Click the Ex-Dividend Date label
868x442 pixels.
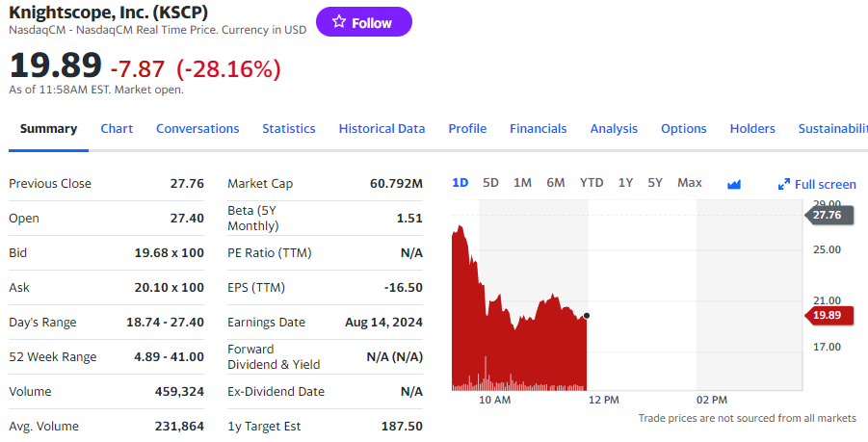[276, 392]
